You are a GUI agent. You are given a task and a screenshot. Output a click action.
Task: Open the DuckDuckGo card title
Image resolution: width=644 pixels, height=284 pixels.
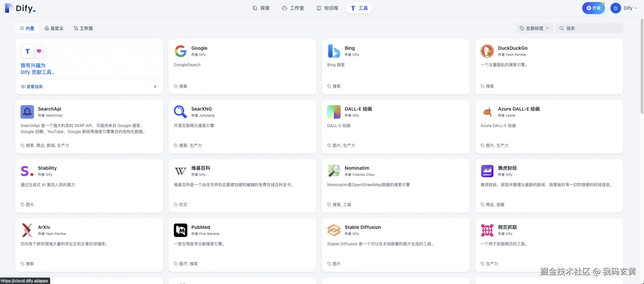[513, 48]
